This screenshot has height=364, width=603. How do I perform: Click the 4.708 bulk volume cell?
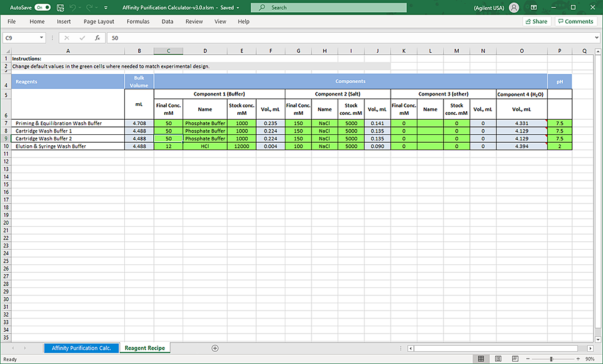click(x=139, y=123)
